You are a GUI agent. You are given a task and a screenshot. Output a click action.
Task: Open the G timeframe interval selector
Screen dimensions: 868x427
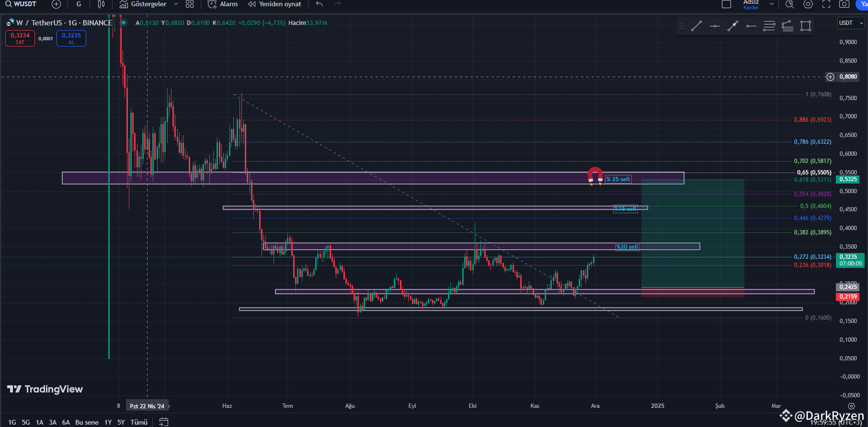point(79,4)
